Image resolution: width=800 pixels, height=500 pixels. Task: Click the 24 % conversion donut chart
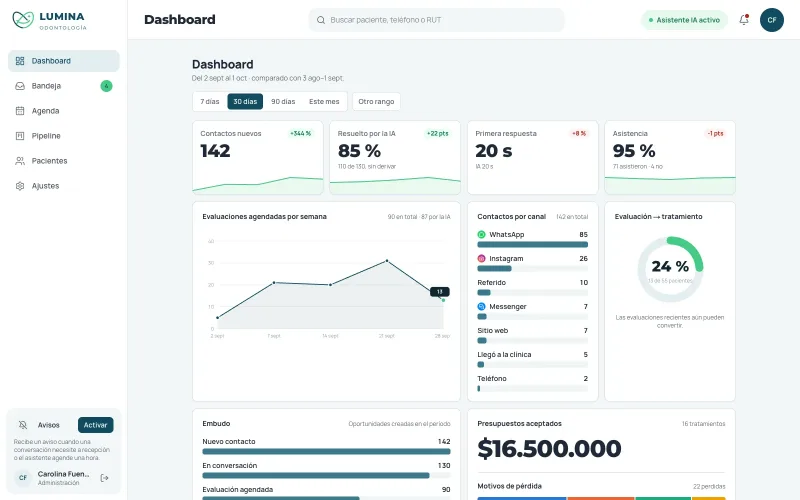click(670, 269)
